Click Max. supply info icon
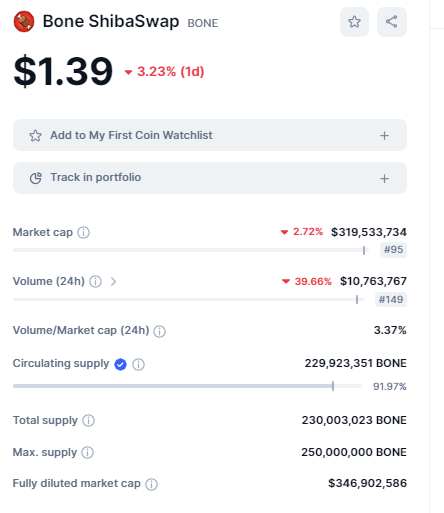 (88, 453)
